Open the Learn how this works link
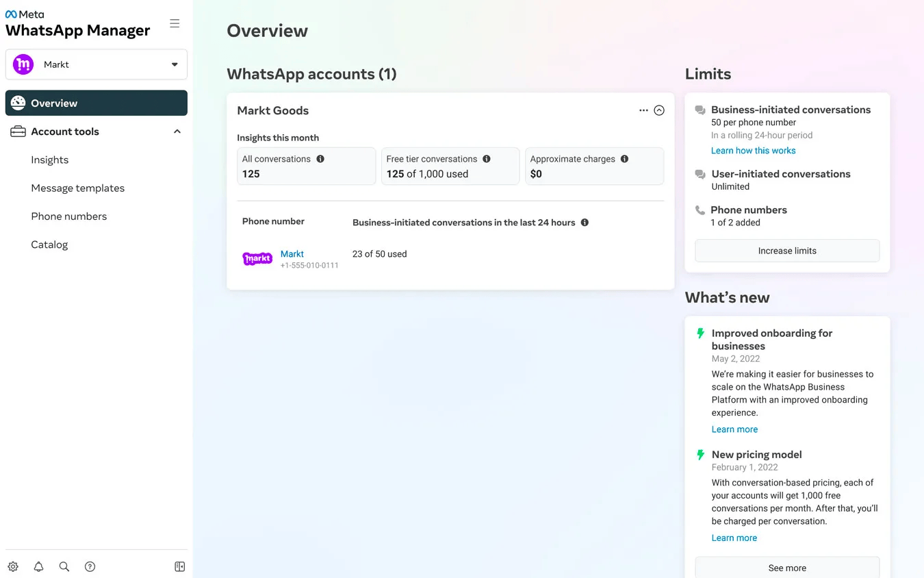The image size is (924, 578). [753, 150]
